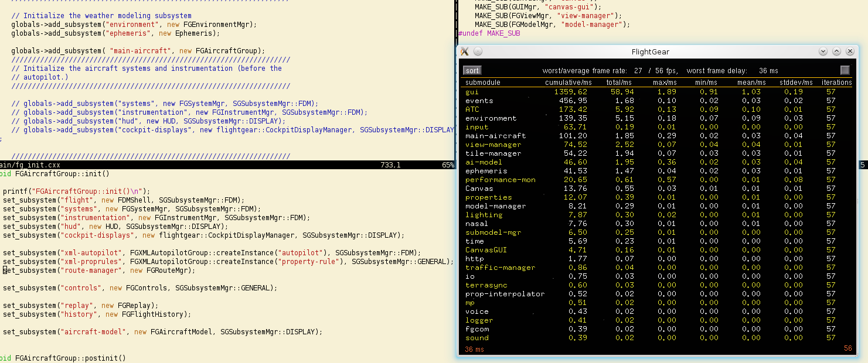Maximize the FlightGear window with the up-arrow button
This screenshot has width=868, height=363.
click(x=836, y=52)
